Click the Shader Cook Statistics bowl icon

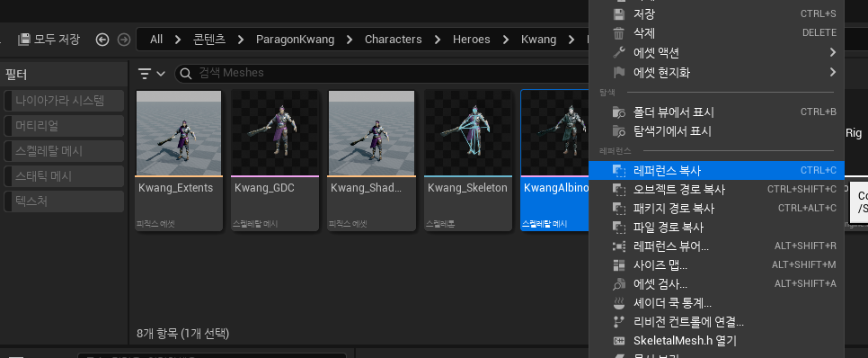pos(619,303)
